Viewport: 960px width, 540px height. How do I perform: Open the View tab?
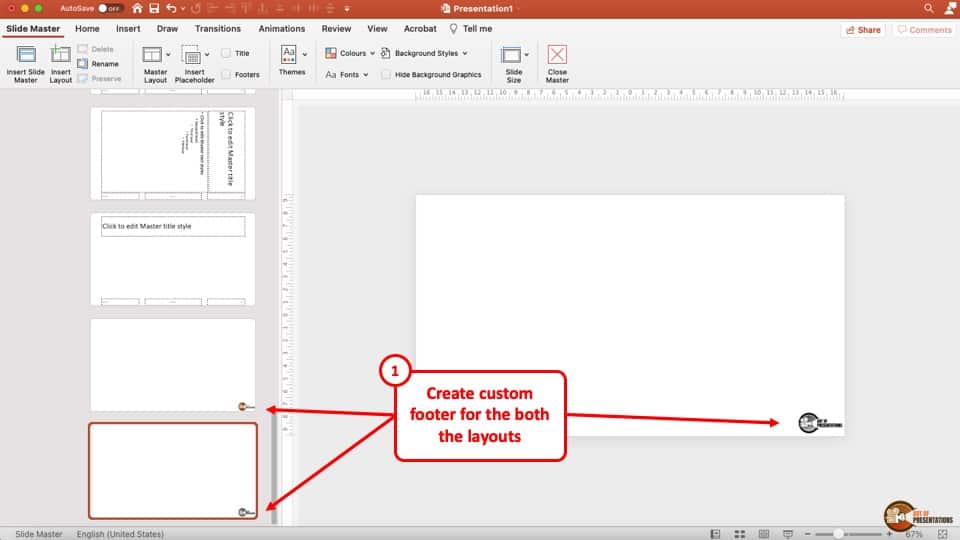click(x=377, y=29)
